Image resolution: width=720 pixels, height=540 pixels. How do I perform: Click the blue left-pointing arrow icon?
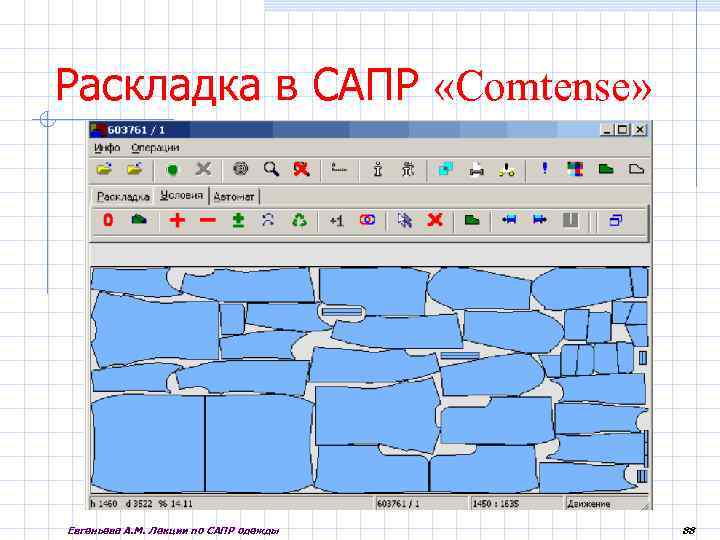click(x=509, y=220)
